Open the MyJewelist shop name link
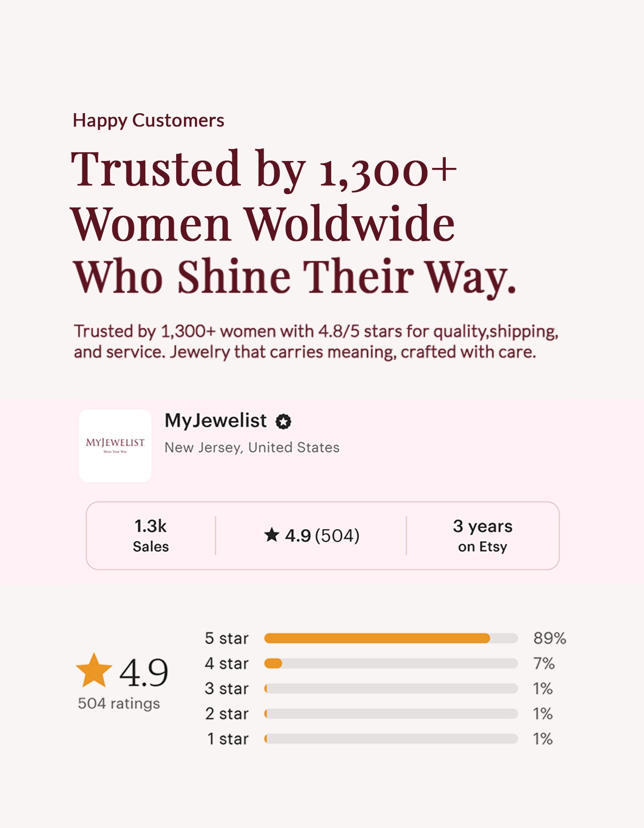 215,420
